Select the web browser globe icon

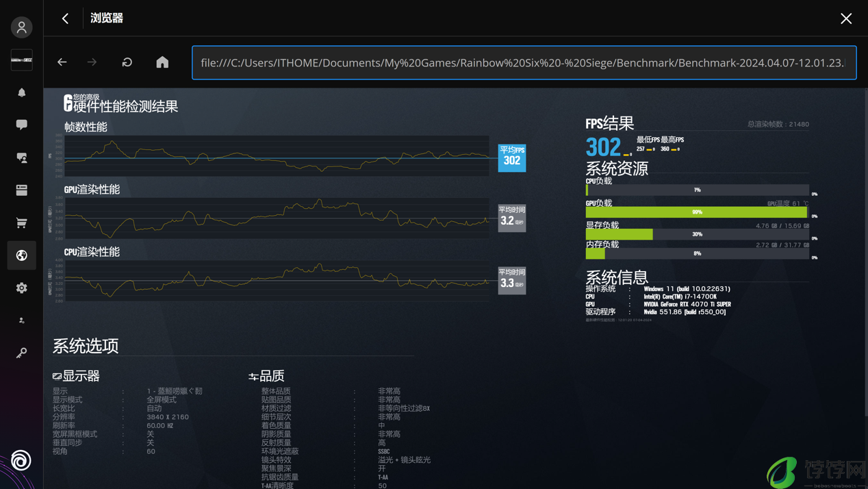(x=21, y=255)
